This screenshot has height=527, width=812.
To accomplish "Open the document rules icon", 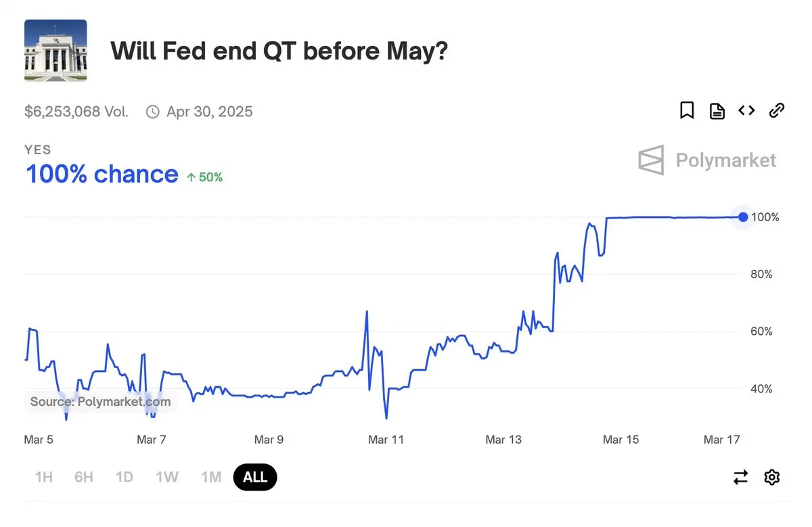I will 717,111.
